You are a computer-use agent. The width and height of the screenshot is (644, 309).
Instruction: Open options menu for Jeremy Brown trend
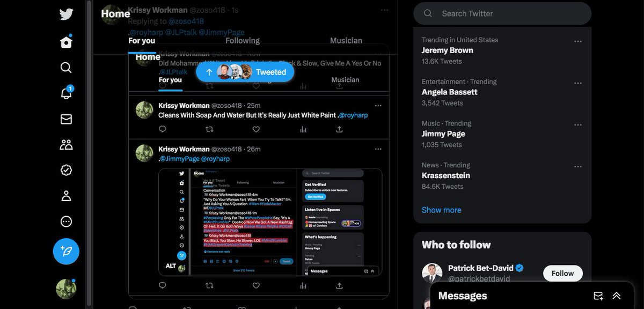[578, 41]
